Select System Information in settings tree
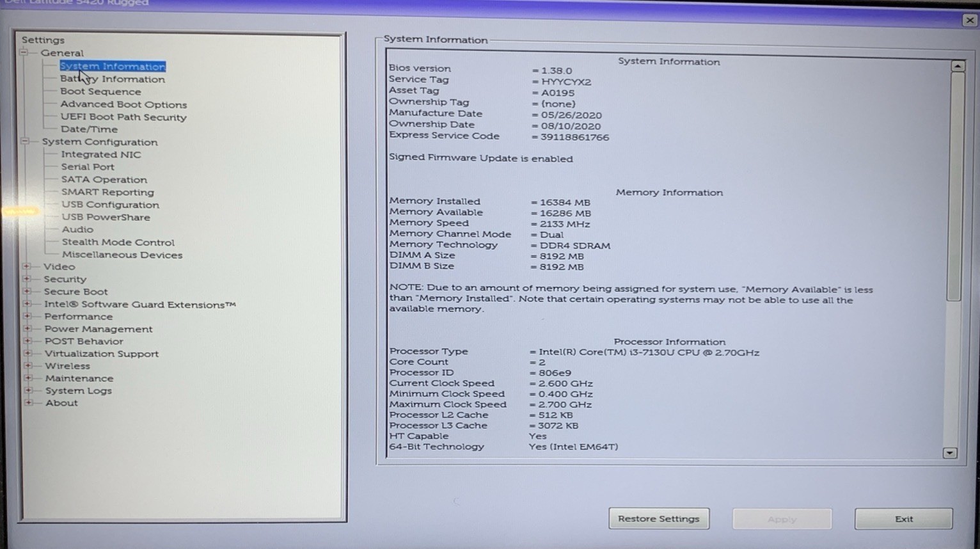This screenshot has width=980, height=549. pos(113,66)
